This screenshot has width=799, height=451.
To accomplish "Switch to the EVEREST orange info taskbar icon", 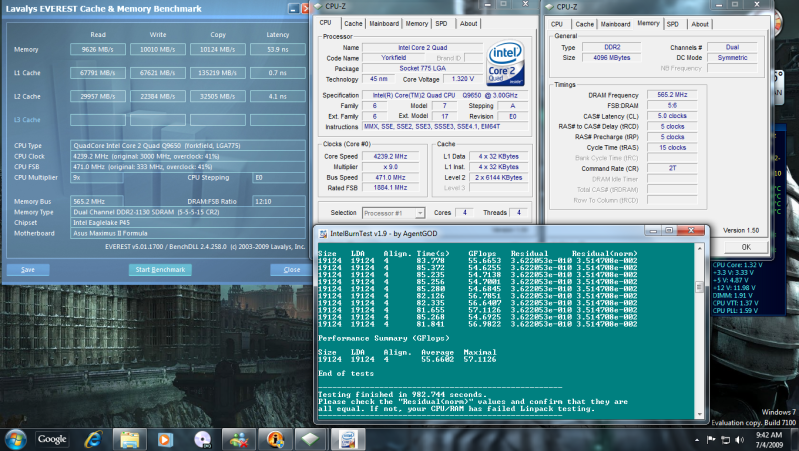I will 275,439.
